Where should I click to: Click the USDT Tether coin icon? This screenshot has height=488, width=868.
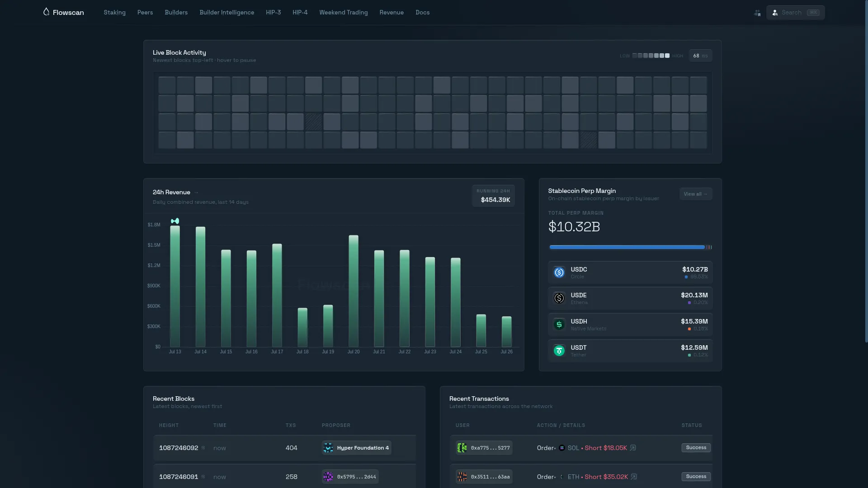pos(559,351)
